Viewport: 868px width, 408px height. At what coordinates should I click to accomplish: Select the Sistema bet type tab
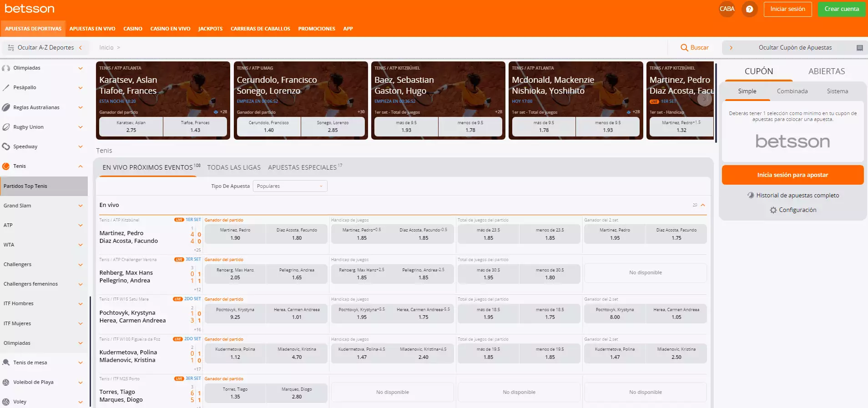coord(837,91)
